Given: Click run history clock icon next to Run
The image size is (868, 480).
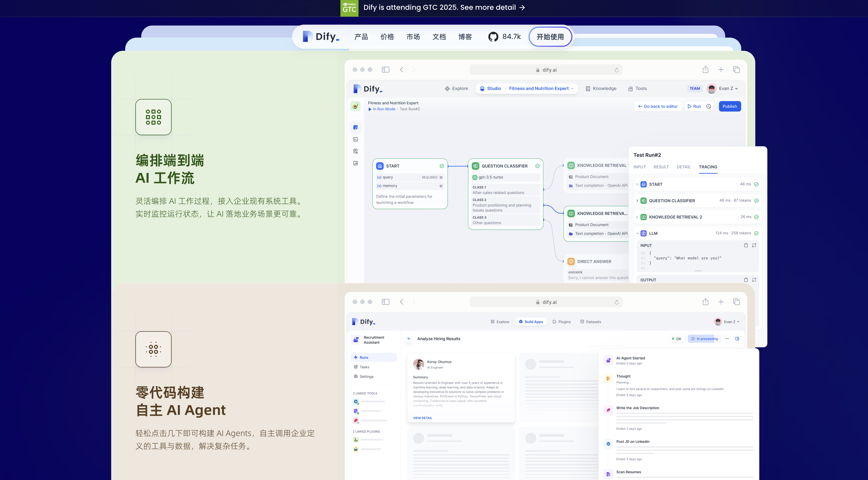Looking at the screenshot, I should tap(709, 106).
